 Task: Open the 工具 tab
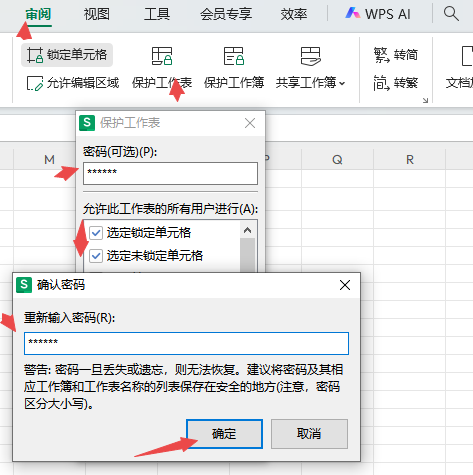(157, 14)
